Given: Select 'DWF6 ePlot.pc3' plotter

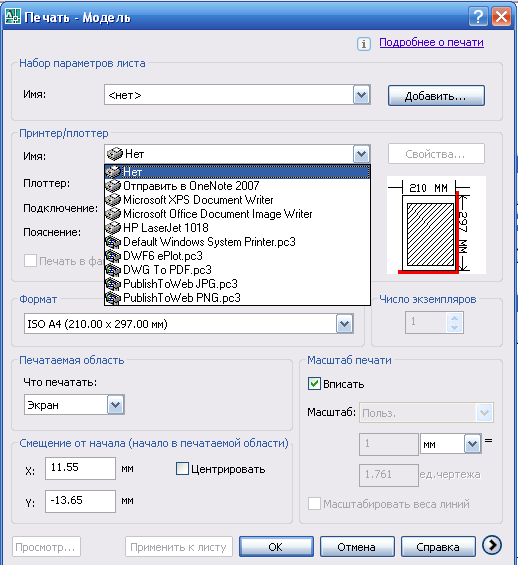Looking at the screenshot, I should pyautogui.click(x=237, y=256).
